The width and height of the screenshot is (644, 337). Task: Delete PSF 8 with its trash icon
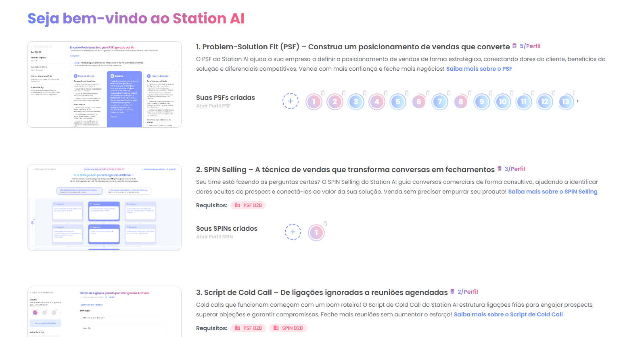click(x=470, y=93)
